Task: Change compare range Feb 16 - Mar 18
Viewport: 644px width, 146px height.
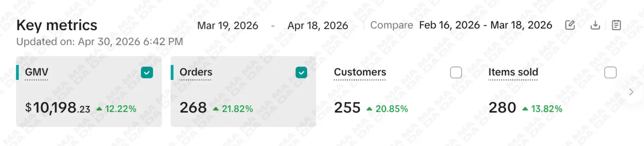Action: tap(485, 25)
